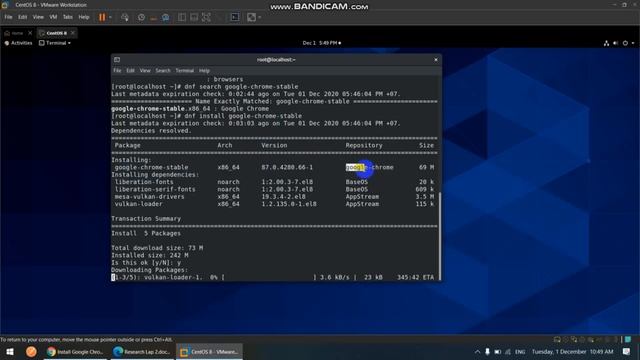The height and width of the screenshot is (360, 640).
Task: Click the liberation-serif-fonts package name
Action: click(155, 189)
